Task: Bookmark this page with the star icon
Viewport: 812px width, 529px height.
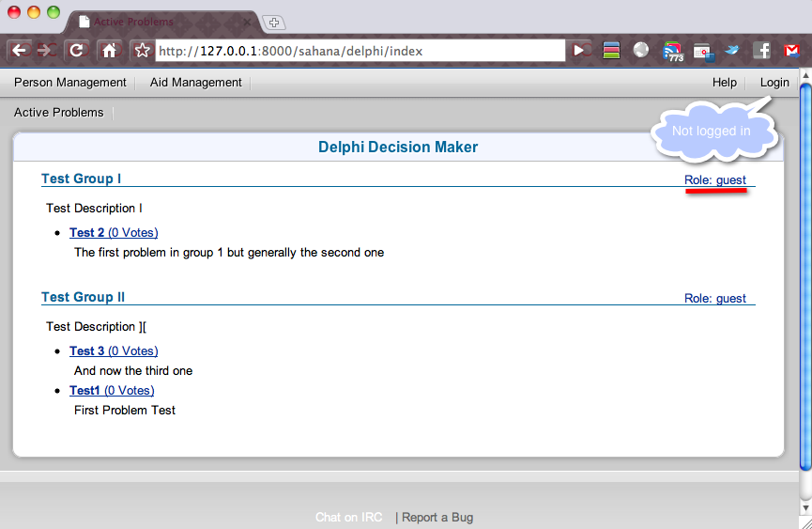Action: tap(142, 51)
